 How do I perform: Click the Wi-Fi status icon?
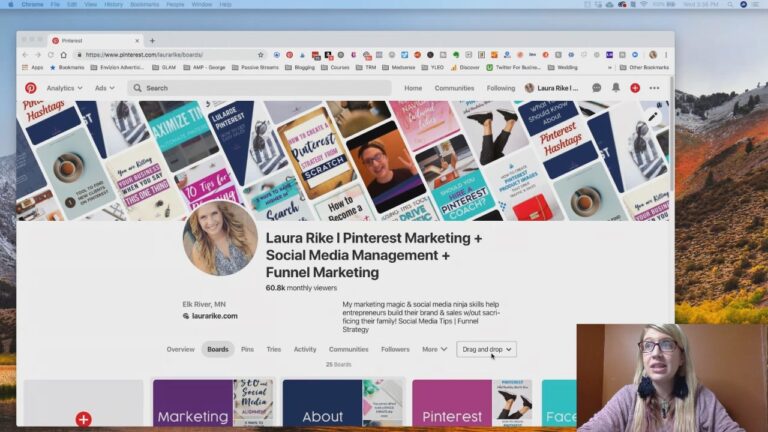tap(644, 4)
